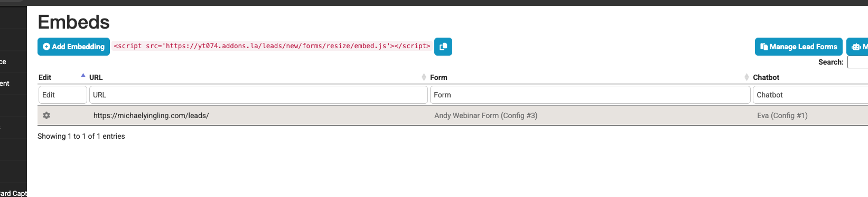This screenshot has height=197, width=868.
Task: Select the Andy Webinar Form (Config #3) cell
Action: [486, 115]
